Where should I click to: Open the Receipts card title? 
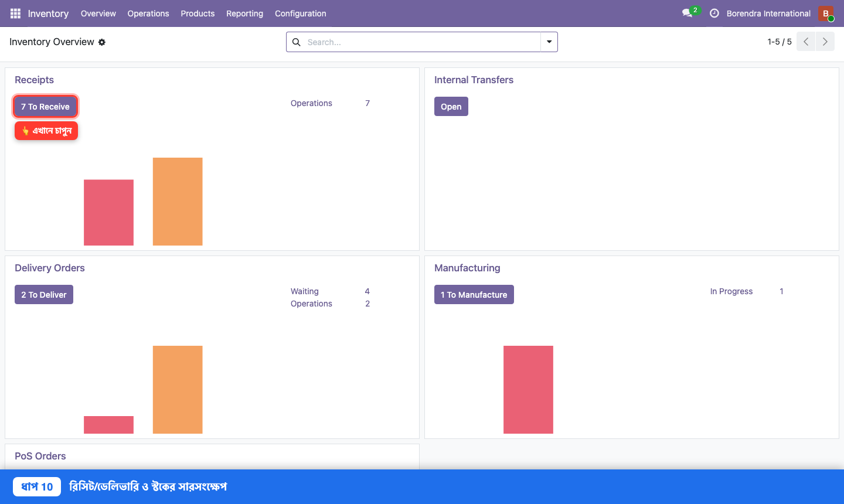point(34,80)
